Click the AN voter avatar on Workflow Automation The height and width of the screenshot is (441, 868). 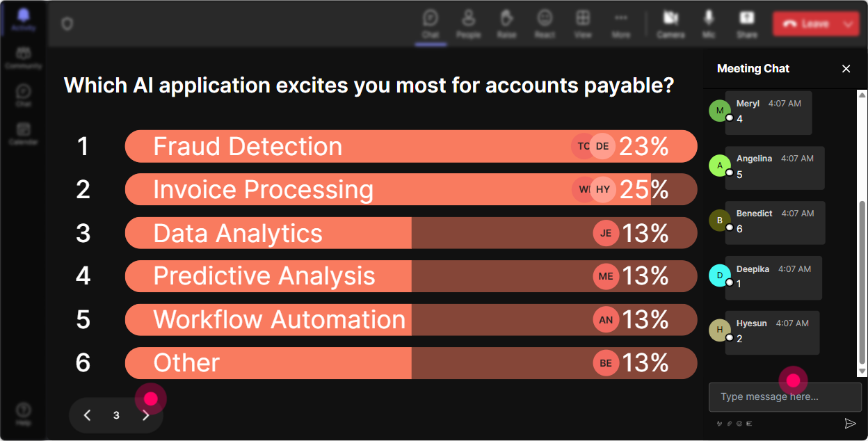(606, 319)
